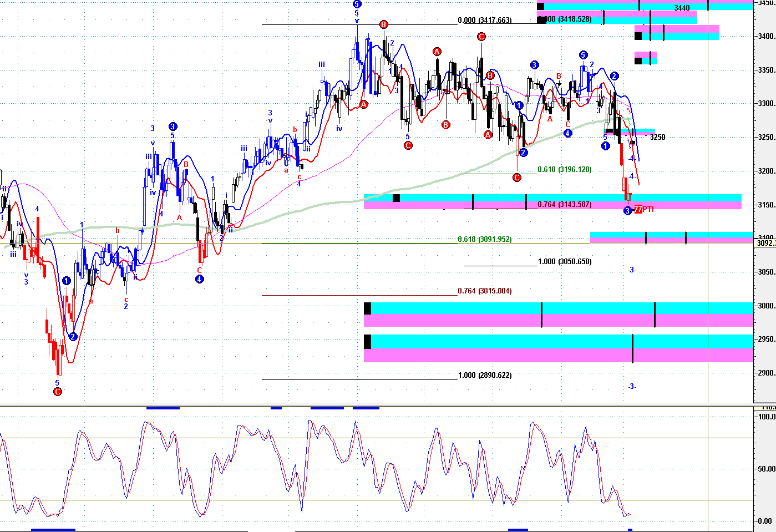Select blue circled 2 at 2950 level
Viewport: 776px width, 532px height.
tap(73, 337)
